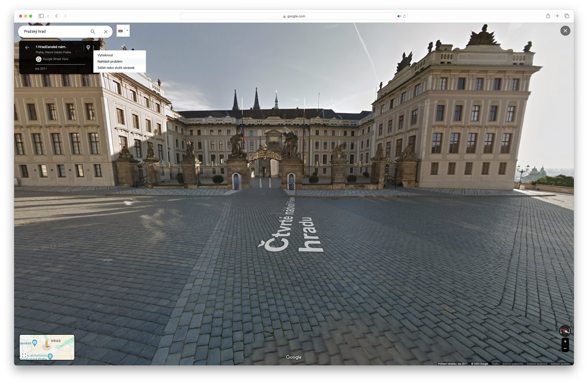Close Street View with the X button
The height and width of the screenshot is (384, 588).
pos(565,30)
